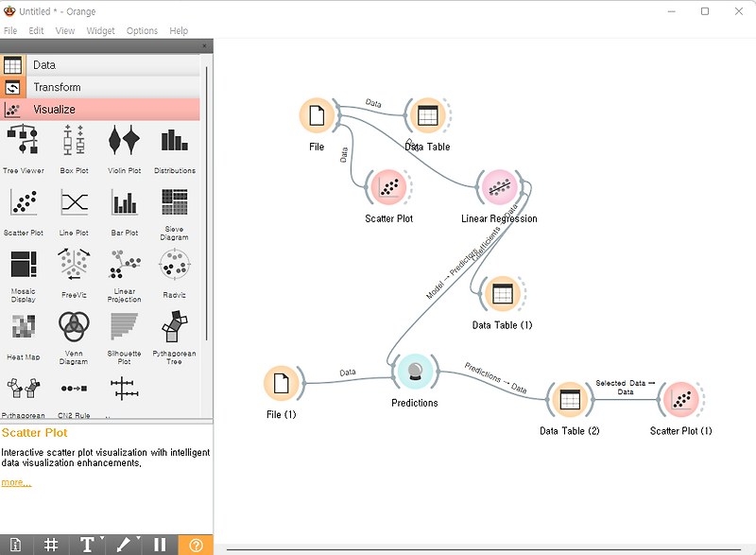Click the 'Data' link label from File (1)
The width and height of the screenshot is (756, 555).
point(348,373)
